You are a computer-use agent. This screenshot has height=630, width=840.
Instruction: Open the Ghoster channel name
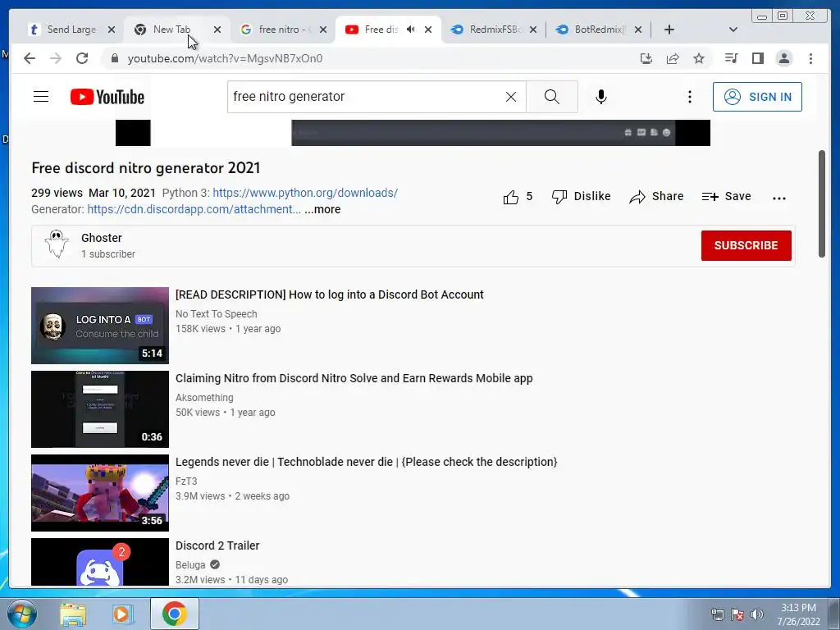[x=101, y=238]
